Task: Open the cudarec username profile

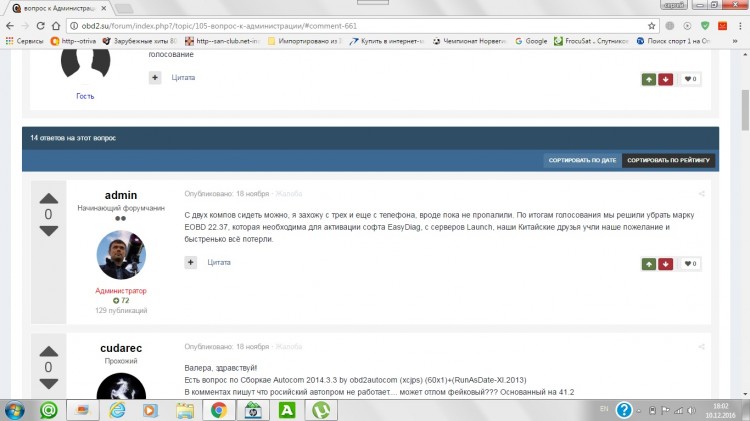Action: tap(121, 348)
